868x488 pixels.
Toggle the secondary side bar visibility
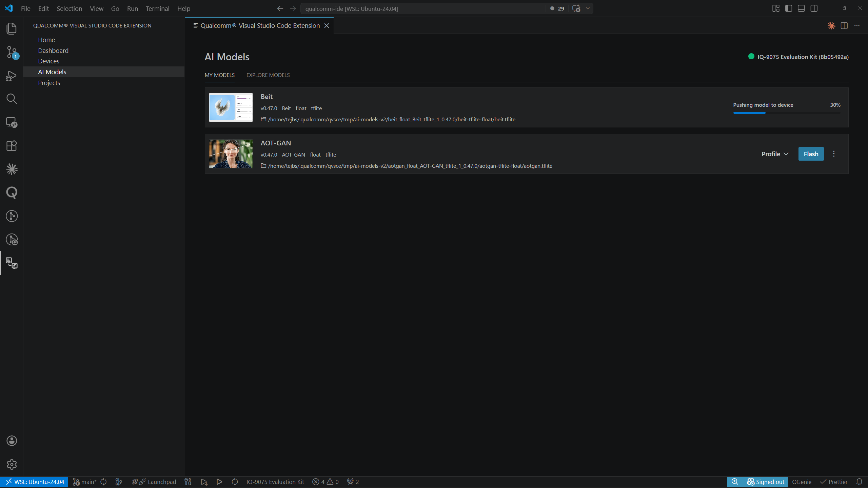[x=814, y=8]
